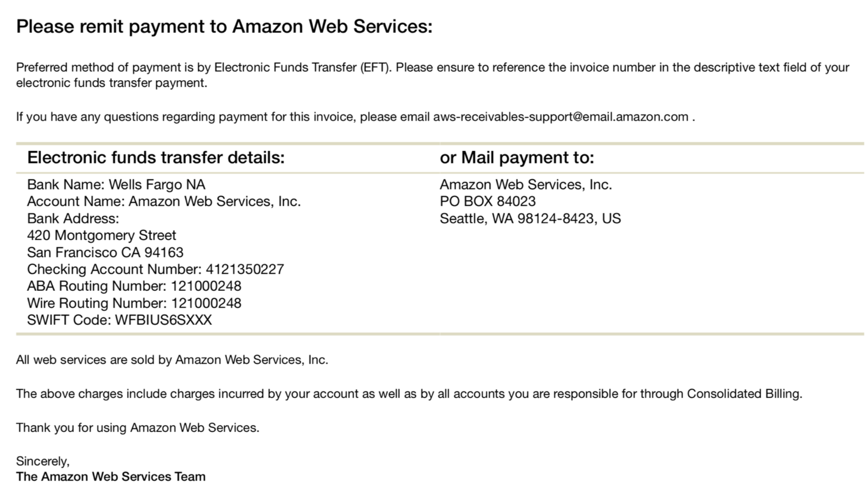The image size is (868, 491).
Task: Click the Seattle, WA 98124-8423 address line
Action: click(x=530, y=218)
